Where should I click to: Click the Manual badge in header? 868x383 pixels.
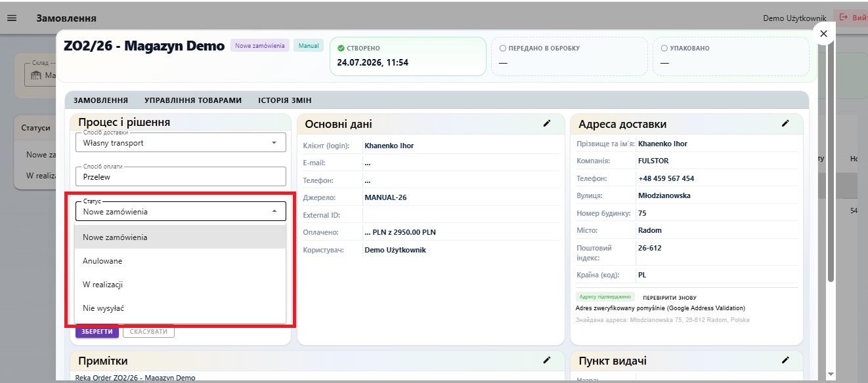tap(309, 46)
